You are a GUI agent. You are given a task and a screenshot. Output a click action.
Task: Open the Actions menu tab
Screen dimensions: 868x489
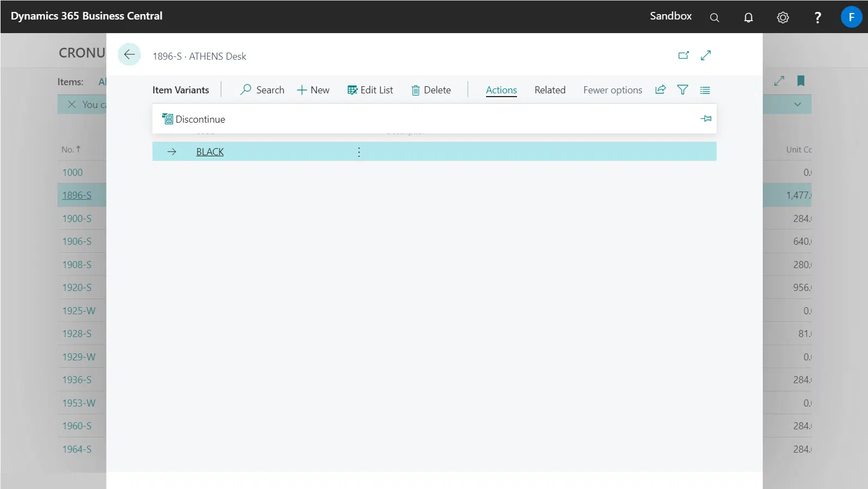(x=501, y=90)
